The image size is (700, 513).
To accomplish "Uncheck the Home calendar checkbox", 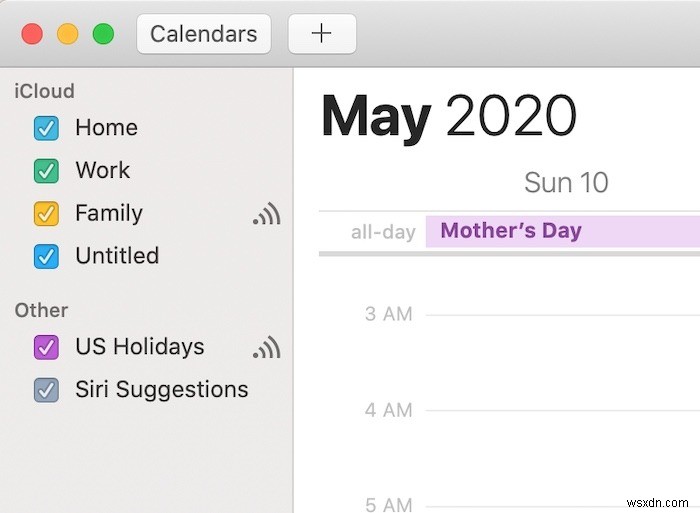I will 46,128.
